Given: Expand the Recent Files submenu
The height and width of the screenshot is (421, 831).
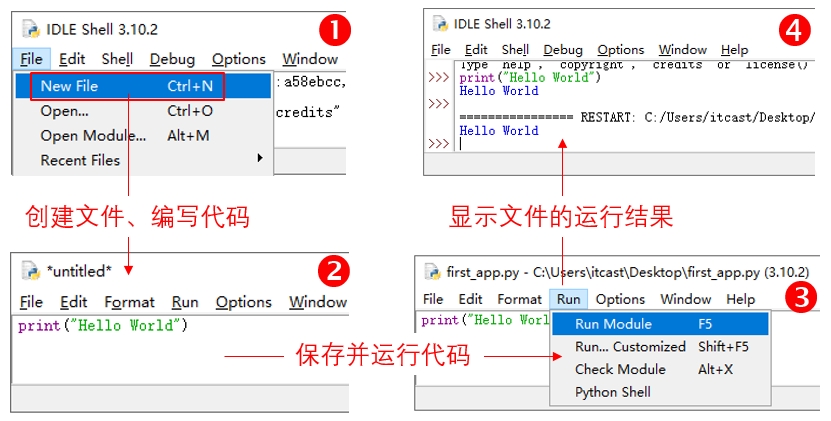Looking at the screenshot, I should coord(143,160).
